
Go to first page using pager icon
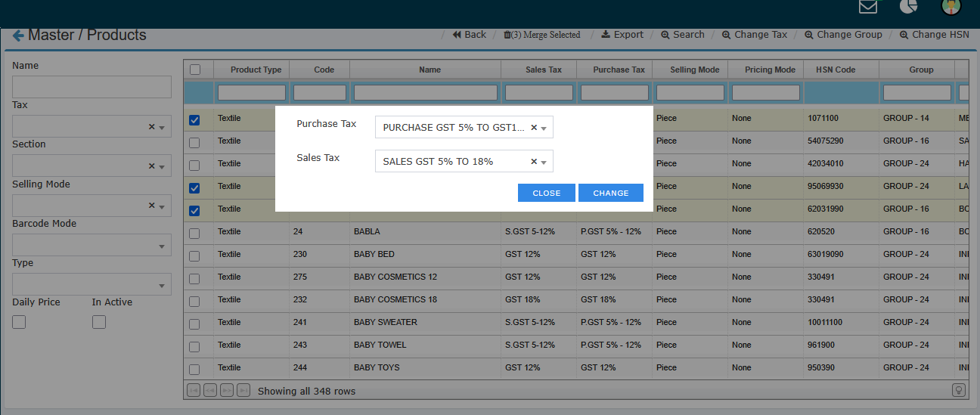point(194,391)
